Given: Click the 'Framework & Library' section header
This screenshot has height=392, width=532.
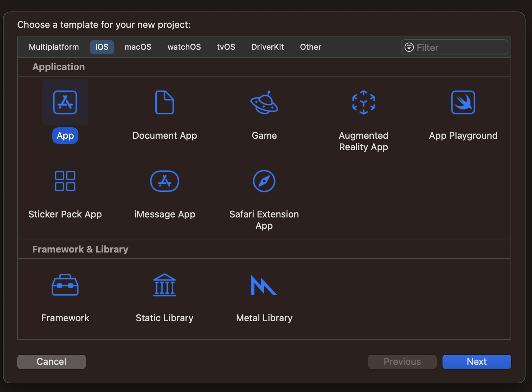Looking at the screenshot, I should [x=80, y=249].
